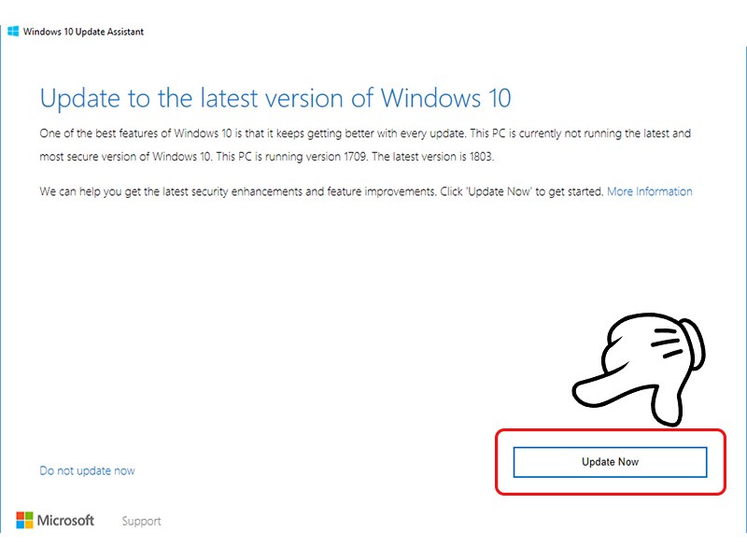
Task: Choose the Do not update now link
Action: tap(87, 471)
